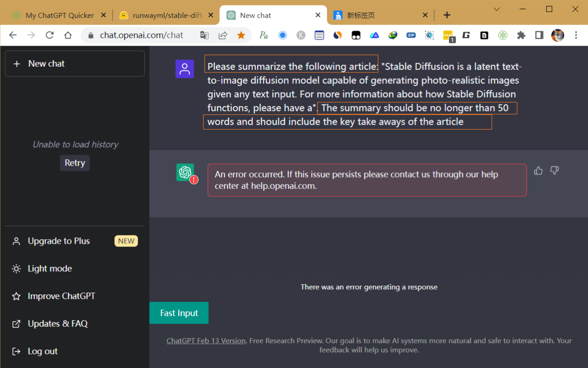Screen dimensions: 588x368
Task: Click the address bar showing chat.openai.com/chat
Action: point(141,35)
